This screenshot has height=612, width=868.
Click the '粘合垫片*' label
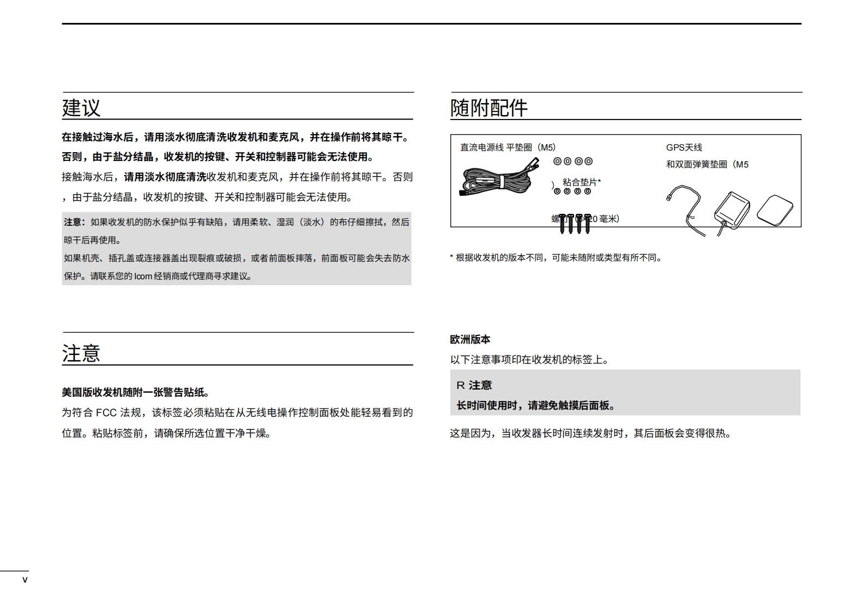click(x=581, y=182)
